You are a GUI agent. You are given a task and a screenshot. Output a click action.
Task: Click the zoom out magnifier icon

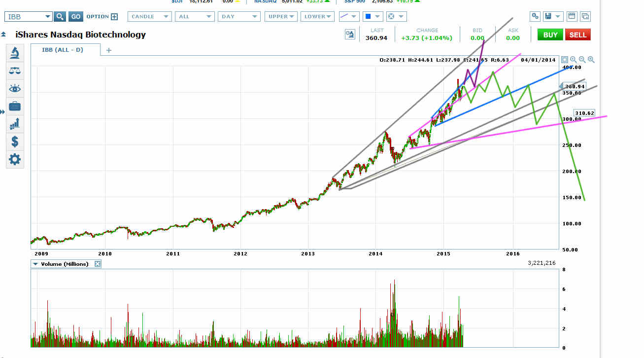pyautogui.click(x=582, y=60)
